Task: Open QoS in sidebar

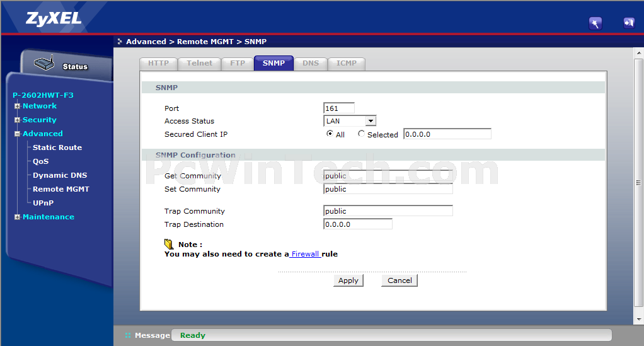Action: [x=41, y=161]
